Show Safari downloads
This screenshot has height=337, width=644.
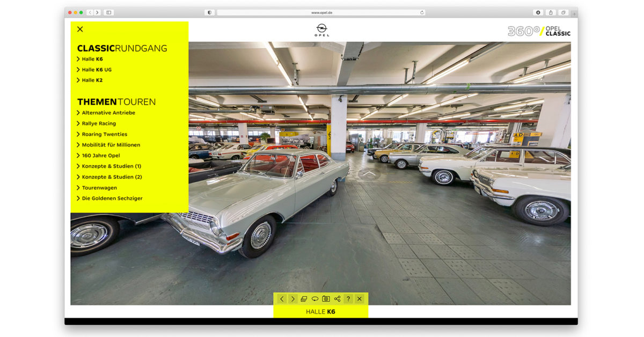coord(538,12)
